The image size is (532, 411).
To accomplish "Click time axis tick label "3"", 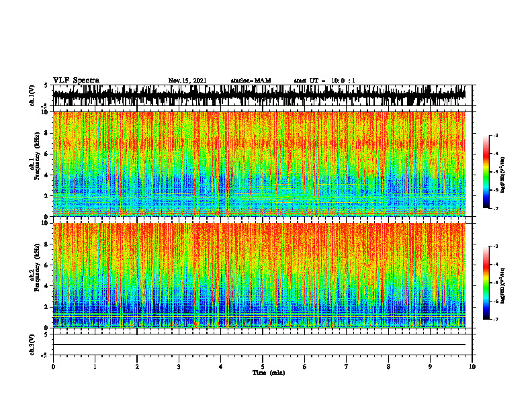I will tap(179, 367).
